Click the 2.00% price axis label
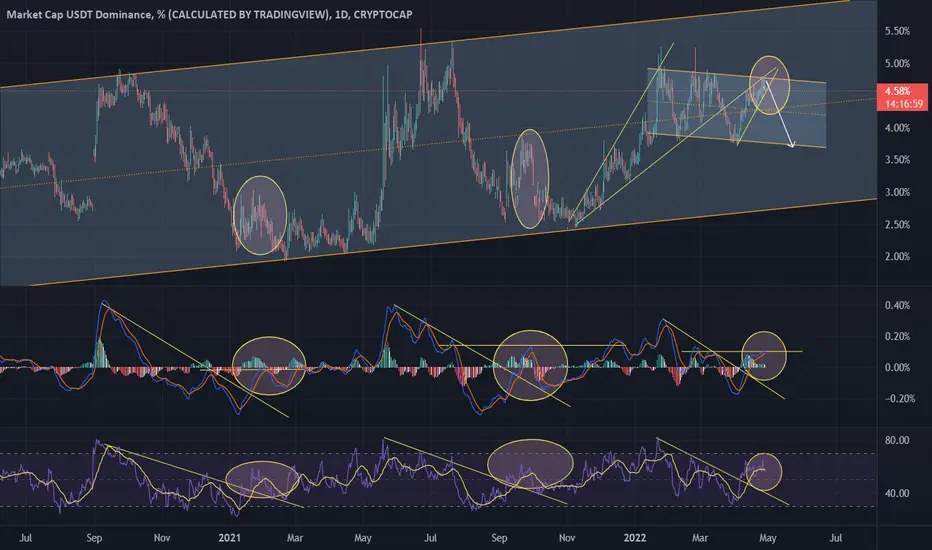 (898, 256)
